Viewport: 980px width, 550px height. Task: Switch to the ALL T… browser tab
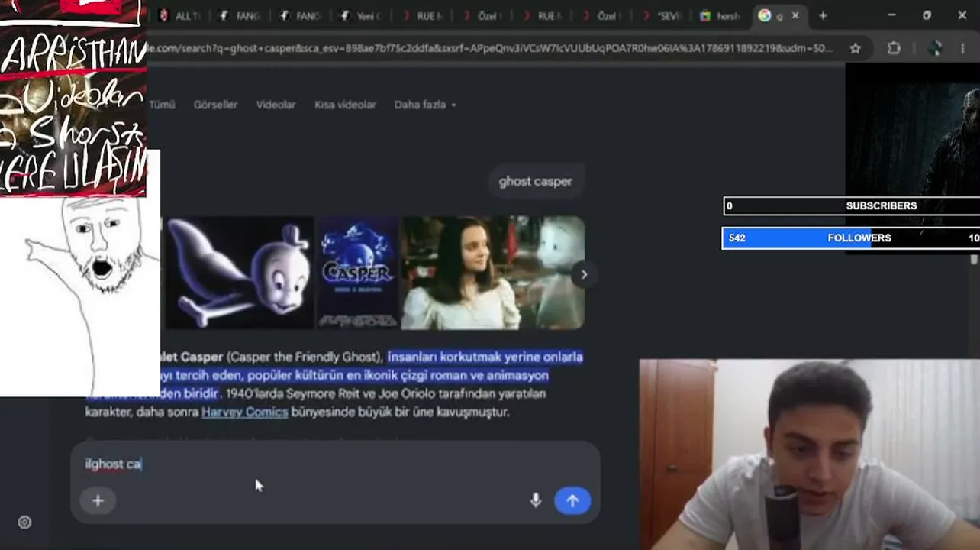tap(179, 16)
